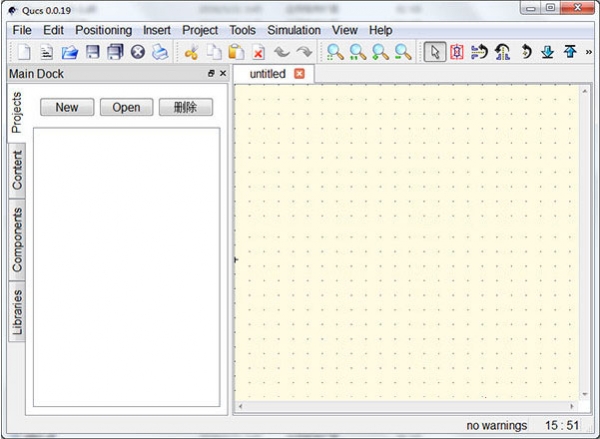
Task: Click the rotate component icon
Action: tap(480, 52)
